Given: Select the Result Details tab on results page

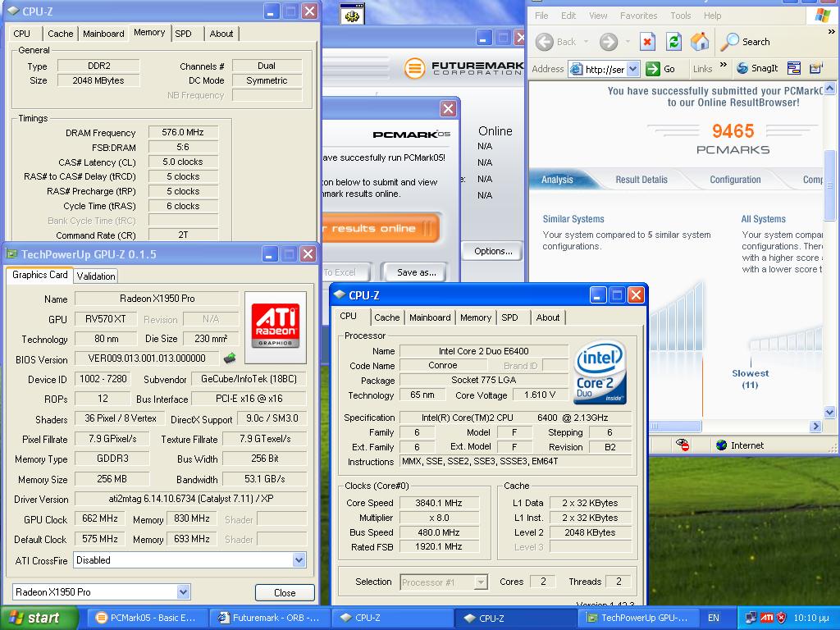Looking at the screenshot, I should click(x=641, y=180).
